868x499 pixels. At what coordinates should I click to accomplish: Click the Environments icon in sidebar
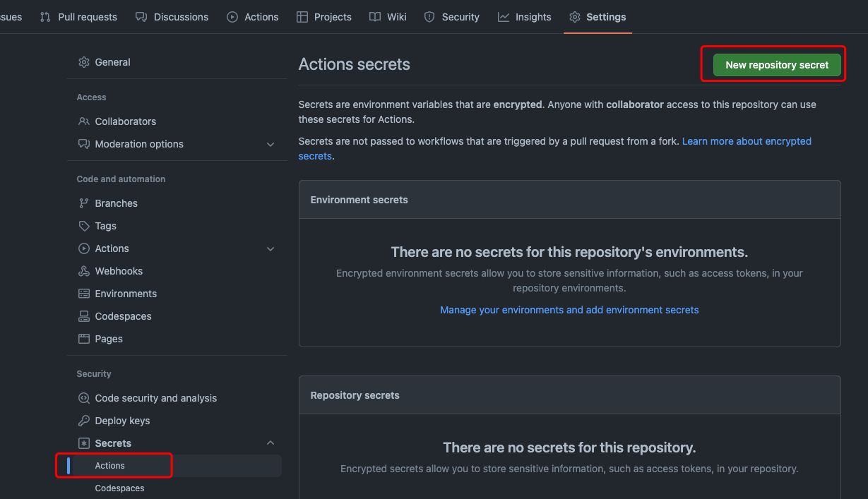[84, 294]
